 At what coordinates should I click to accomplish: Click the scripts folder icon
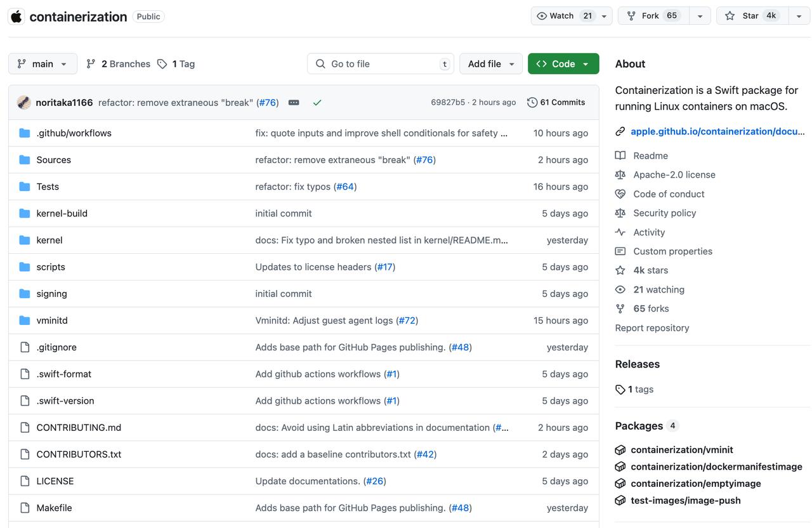tap(25, 267)
